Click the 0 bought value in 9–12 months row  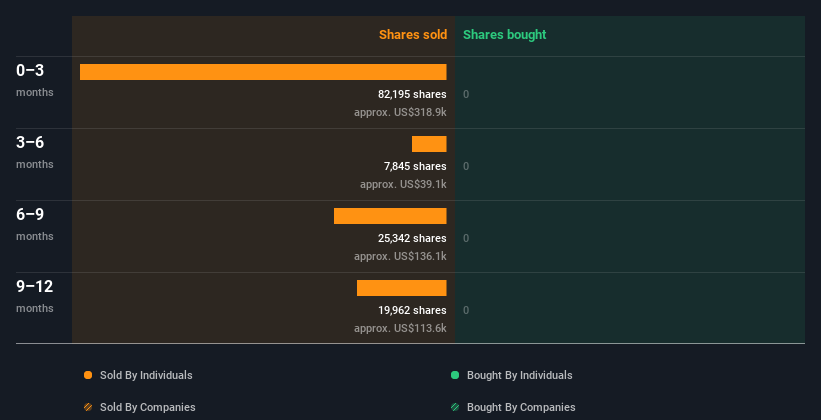[466, 310]
